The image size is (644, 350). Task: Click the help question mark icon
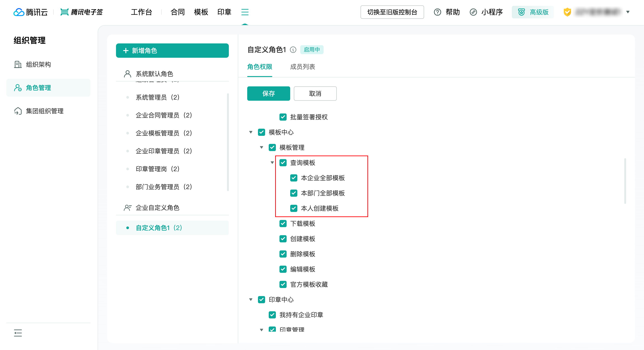coord(437,12)
